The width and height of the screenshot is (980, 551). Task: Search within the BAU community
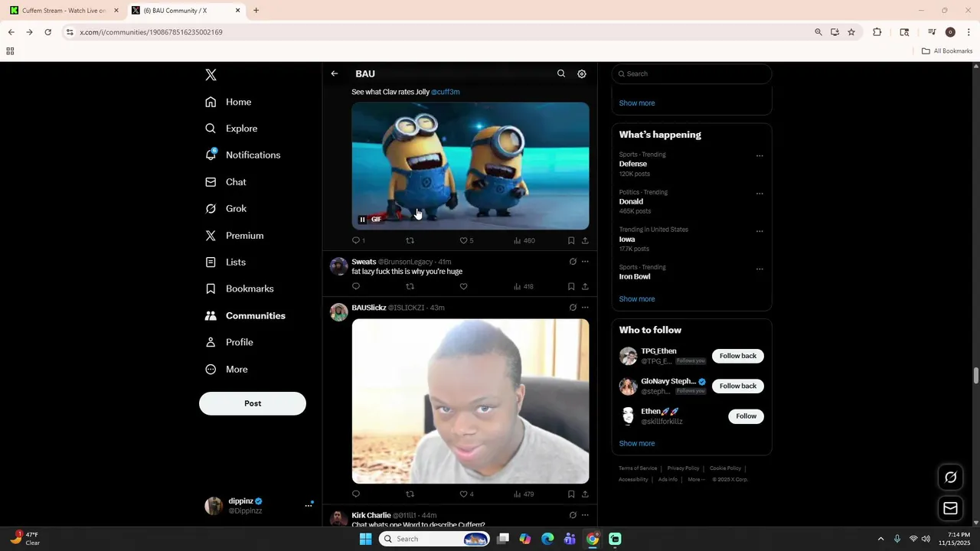[x=561, y=73]
